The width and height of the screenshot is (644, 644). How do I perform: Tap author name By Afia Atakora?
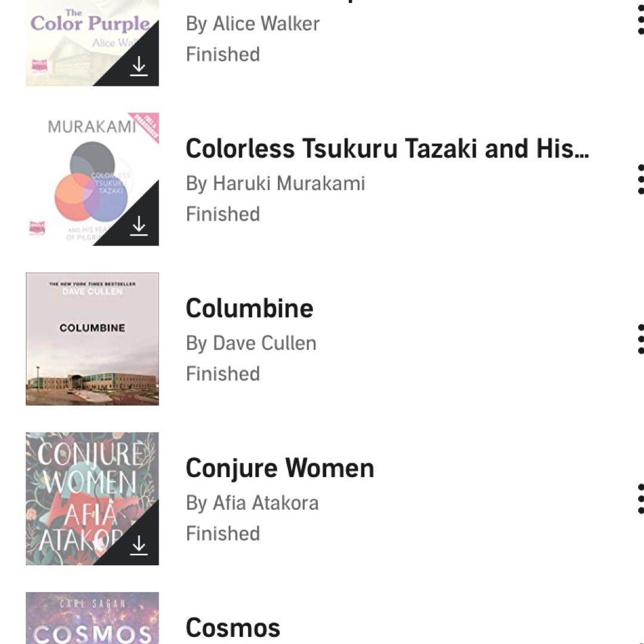pos(252,503)
